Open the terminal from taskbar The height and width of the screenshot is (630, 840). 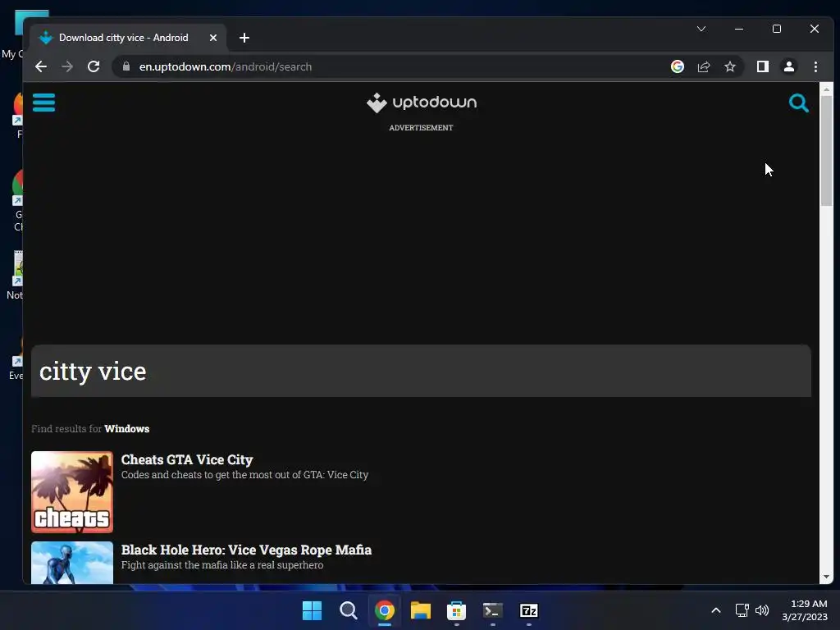point(492,610)
